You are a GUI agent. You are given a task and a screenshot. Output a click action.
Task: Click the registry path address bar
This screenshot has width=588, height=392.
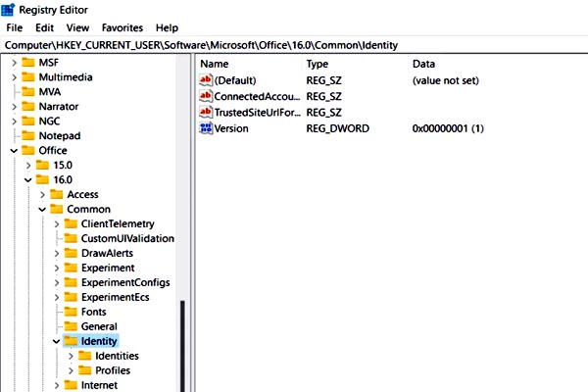(294, 45)
